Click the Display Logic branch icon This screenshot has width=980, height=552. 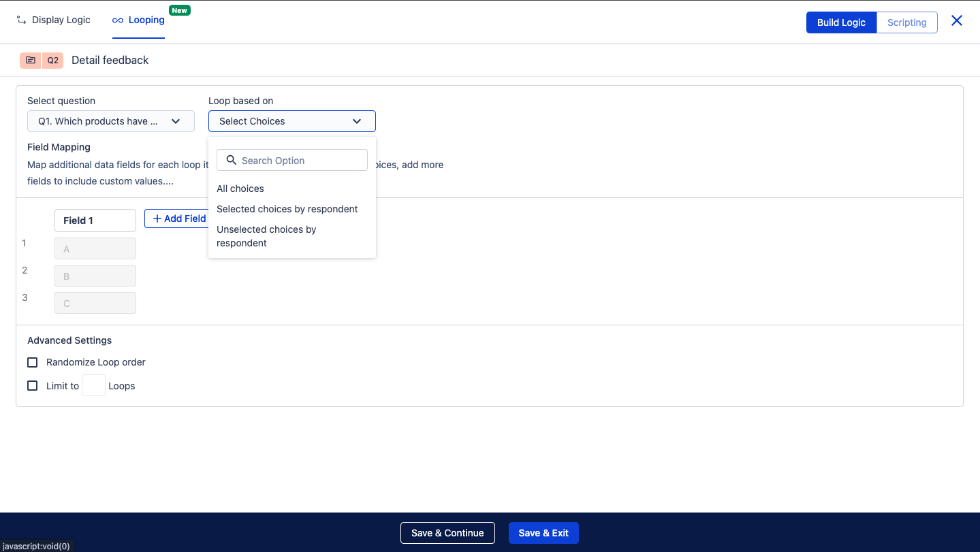(22, 20)
